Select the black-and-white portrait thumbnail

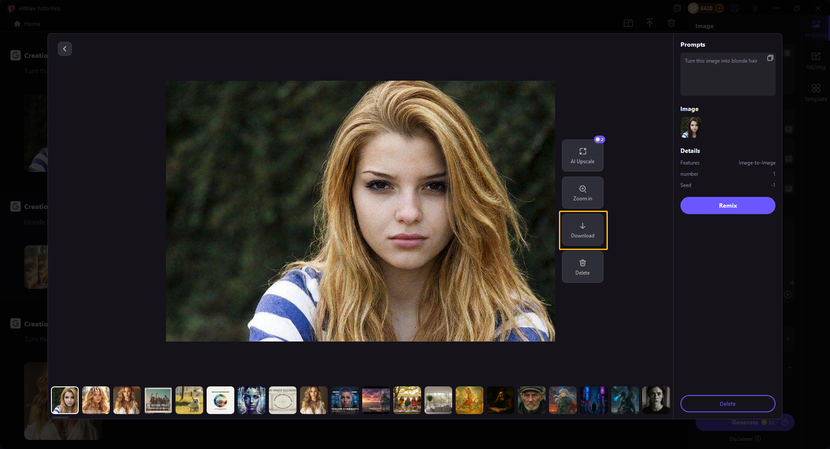click(655, 400)
